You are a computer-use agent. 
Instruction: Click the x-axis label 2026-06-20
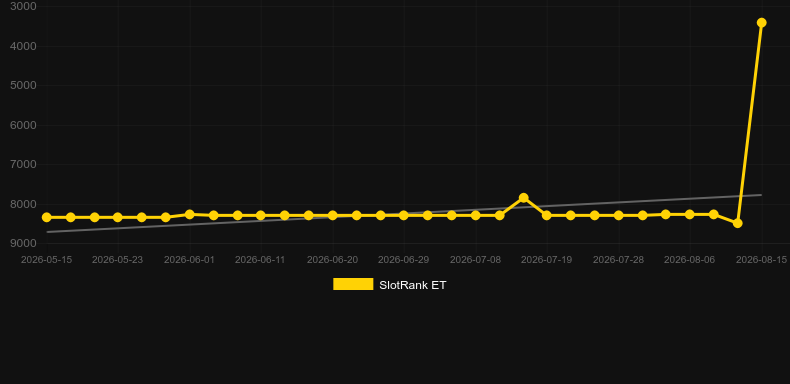[333, 260]
